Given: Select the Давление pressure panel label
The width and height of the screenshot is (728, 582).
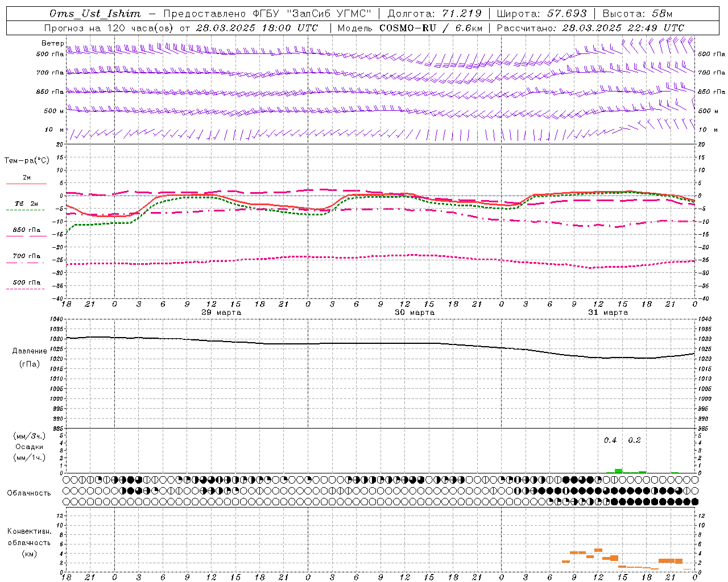Looking at the screenshot, I should pyautogui.click(x=30, y=351).
